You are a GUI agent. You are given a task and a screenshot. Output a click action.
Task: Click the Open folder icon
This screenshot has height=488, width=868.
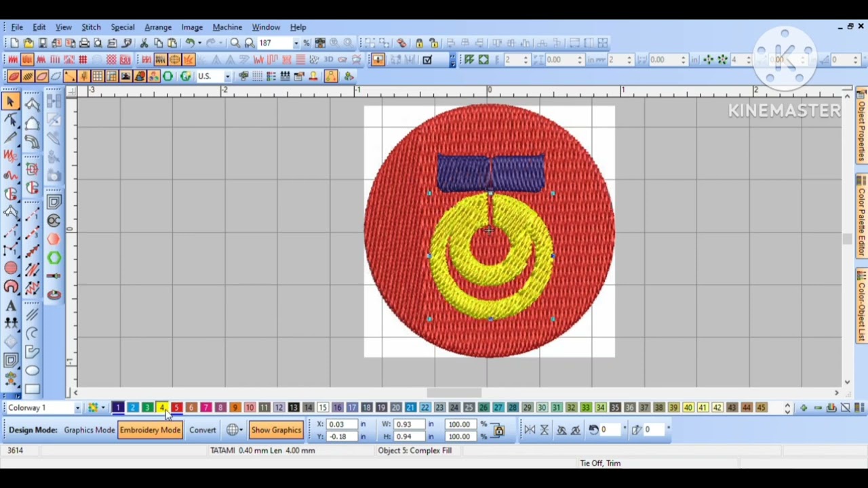28,43
